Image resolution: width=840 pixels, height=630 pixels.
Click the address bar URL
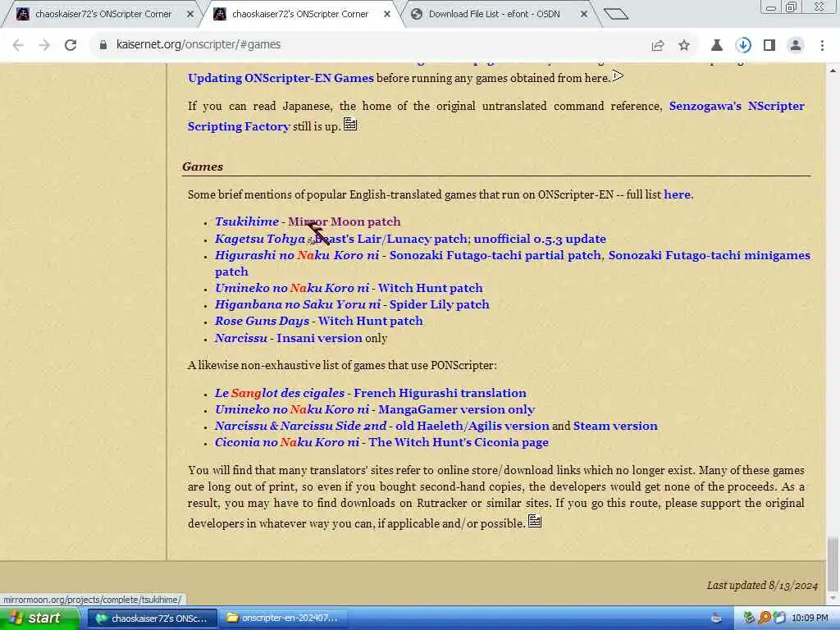199,44
